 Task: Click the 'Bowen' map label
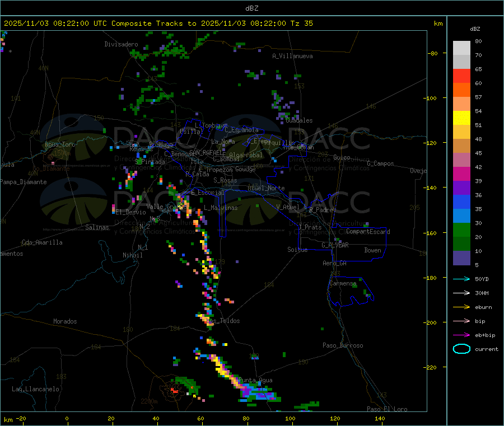click(373, 250)
